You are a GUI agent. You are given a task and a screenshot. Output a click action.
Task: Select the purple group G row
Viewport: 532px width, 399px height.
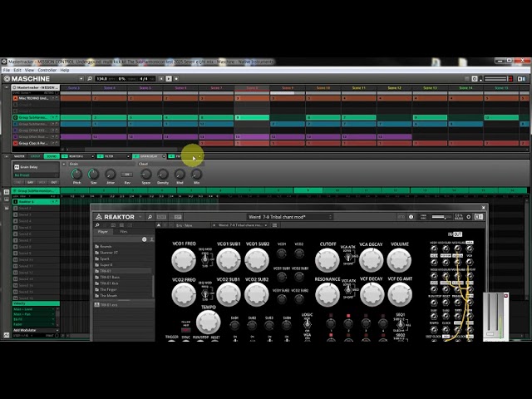click(x=36, y=136)
